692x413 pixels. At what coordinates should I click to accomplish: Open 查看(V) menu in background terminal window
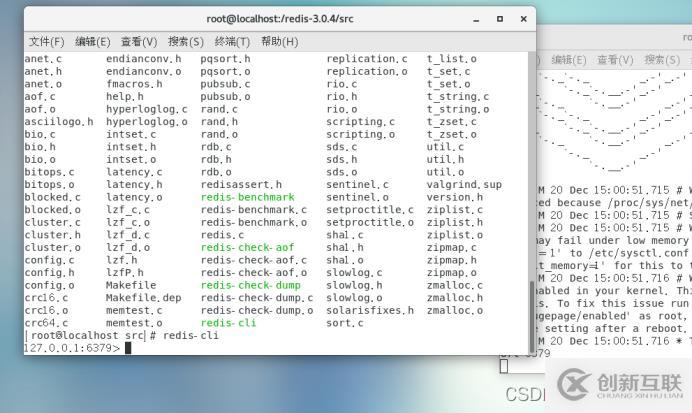[615, 60]
